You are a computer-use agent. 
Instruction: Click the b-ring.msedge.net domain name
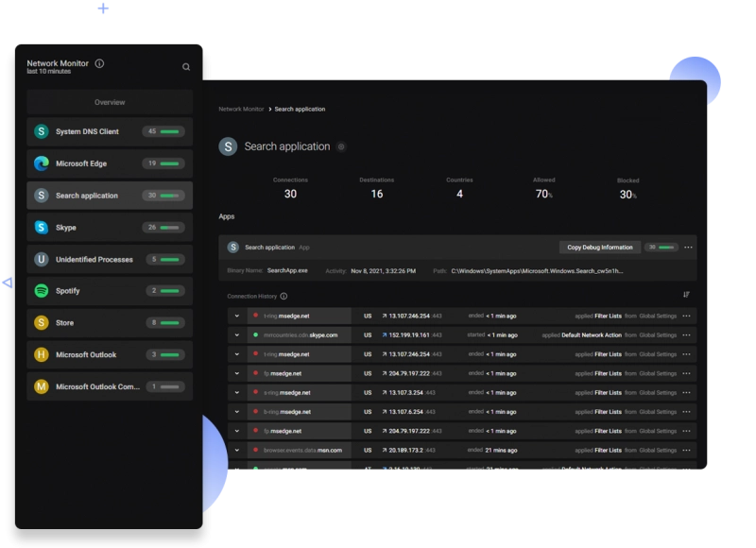click(x=287, y=412)
